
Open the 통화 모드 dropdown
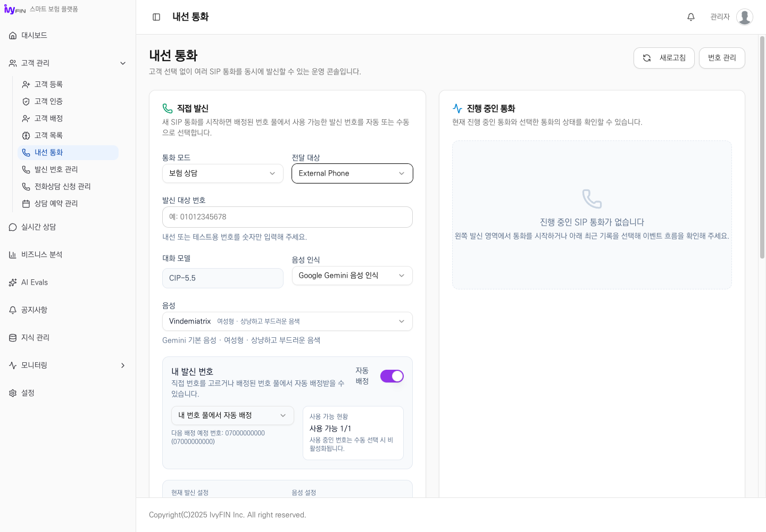(x=223, y=173)
